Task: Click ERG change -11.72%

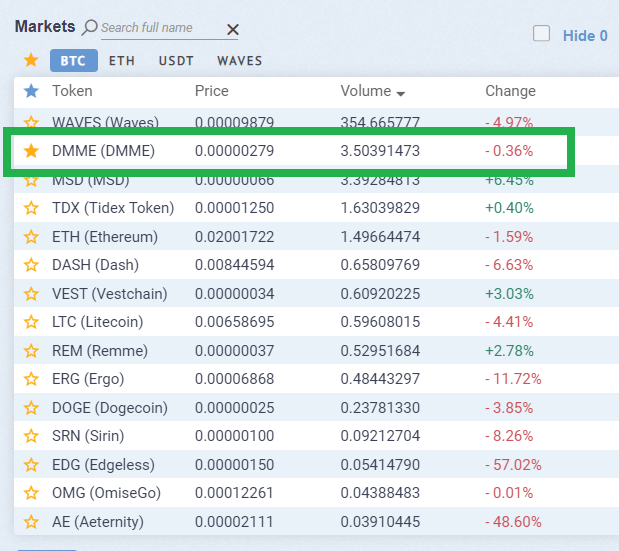Action: click(x=513, y=379)
